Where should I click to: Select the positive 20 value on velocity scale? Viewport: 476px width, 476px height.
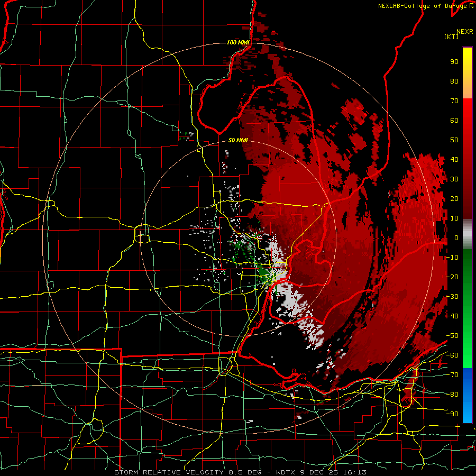point(454,199)
